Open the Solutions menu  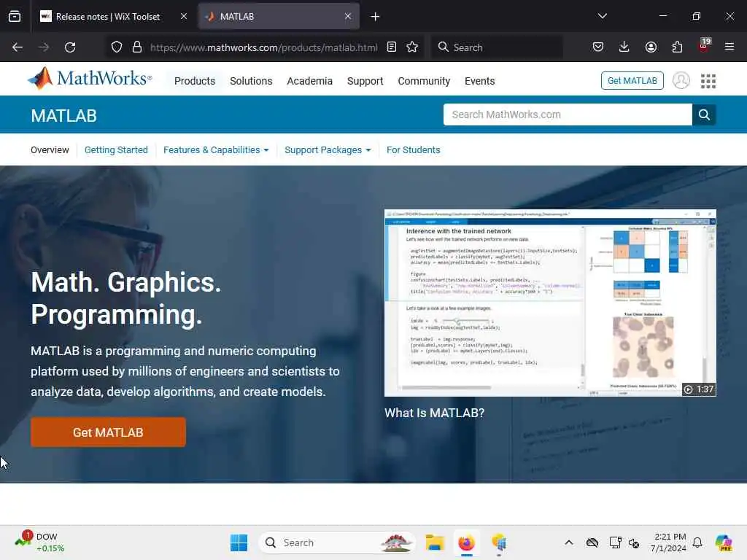click(251, 81)
